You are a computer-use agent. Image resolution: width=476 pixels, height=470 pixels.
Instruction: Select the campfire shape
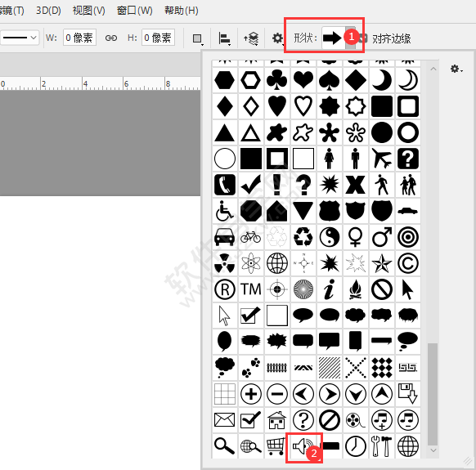coord(356,289)
